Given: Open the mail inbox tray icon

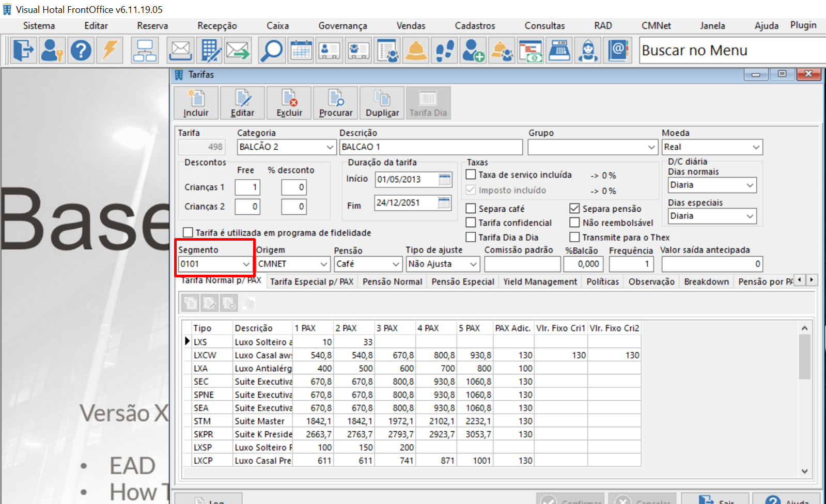Looking at the screenshot, I should [180, 51].
